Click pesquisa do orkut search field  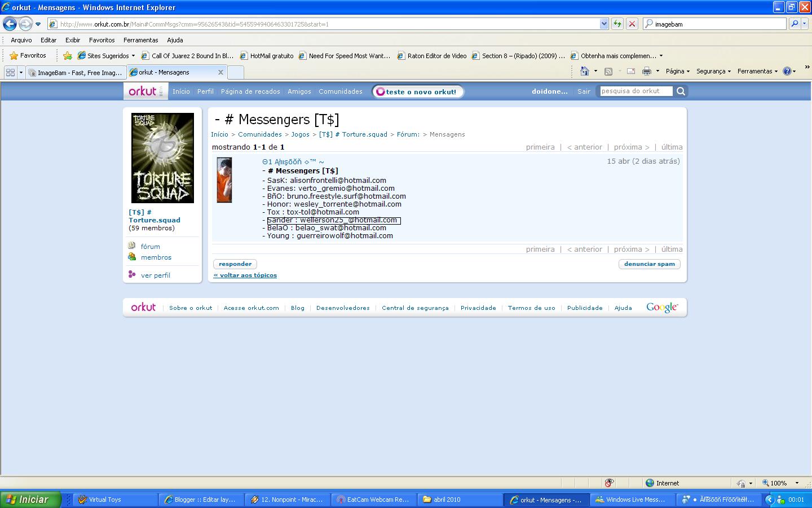(636, 91)
